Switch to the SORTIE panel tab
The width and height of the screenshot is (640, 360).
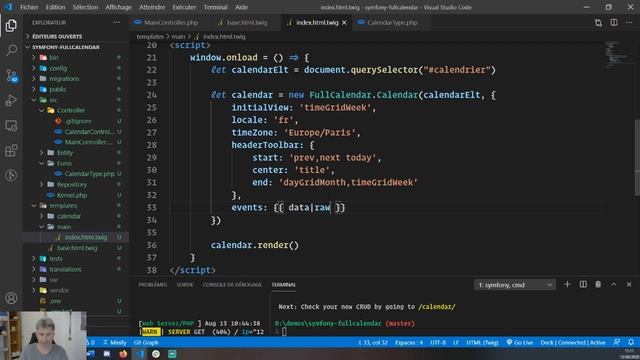point(185,284)
